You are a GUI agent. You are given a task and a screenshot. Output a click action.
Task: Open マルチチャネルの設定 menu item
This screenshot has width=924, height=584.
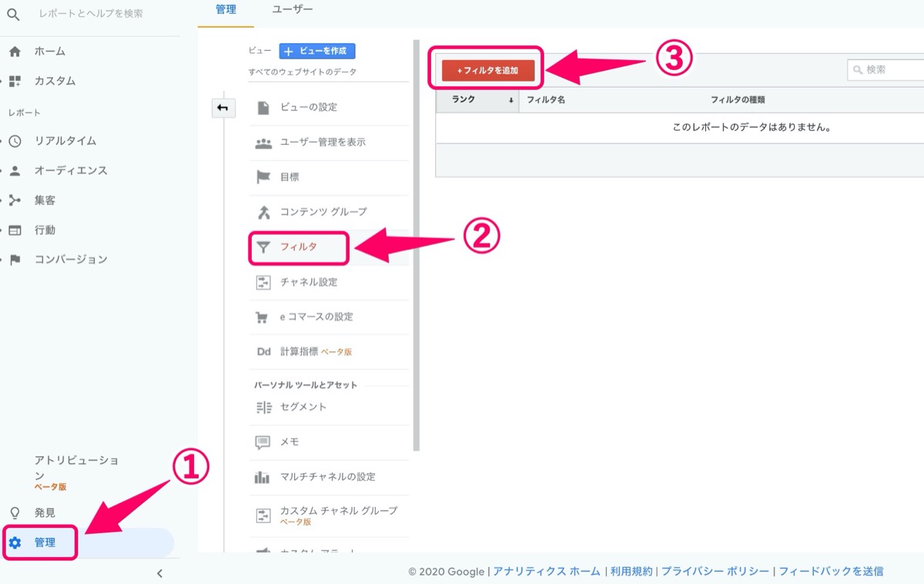[329, 477]
